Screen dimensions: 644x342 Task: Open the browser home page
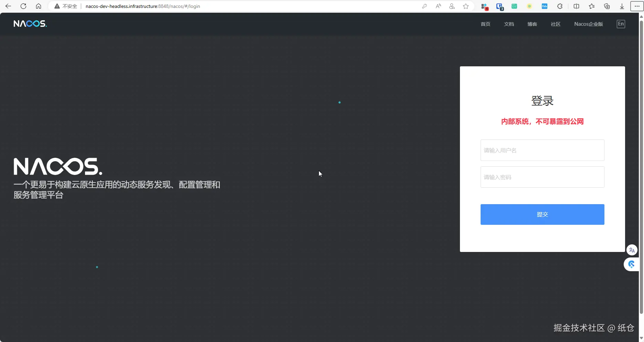click(39, 6)
